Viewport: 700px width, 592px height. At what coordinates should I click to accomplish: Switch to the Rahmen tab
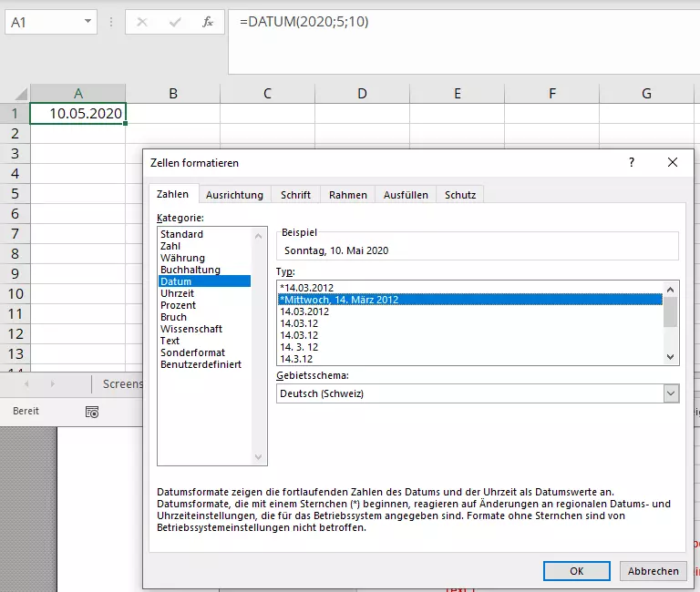point(348,195)
